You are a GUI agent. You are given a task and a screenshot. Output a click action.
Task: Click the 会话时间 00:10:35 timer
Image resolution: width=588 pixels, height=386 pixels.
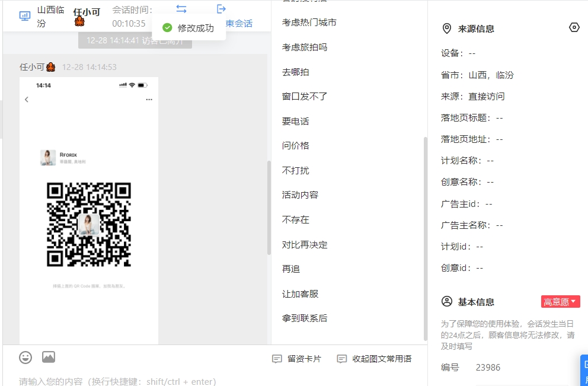[132, 17]
